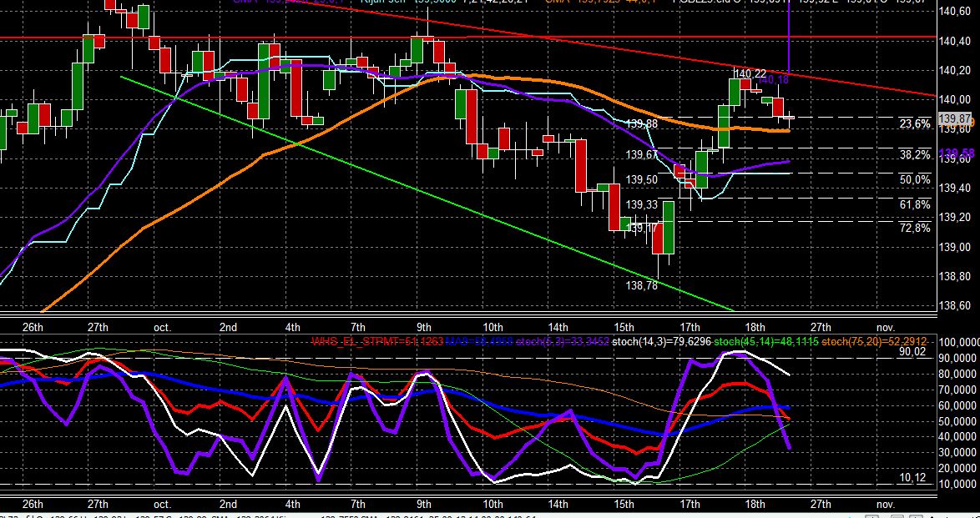Click 20,0000 on the oscillator scale
Viewport: 980px width, 518px height.
point(957,468)
